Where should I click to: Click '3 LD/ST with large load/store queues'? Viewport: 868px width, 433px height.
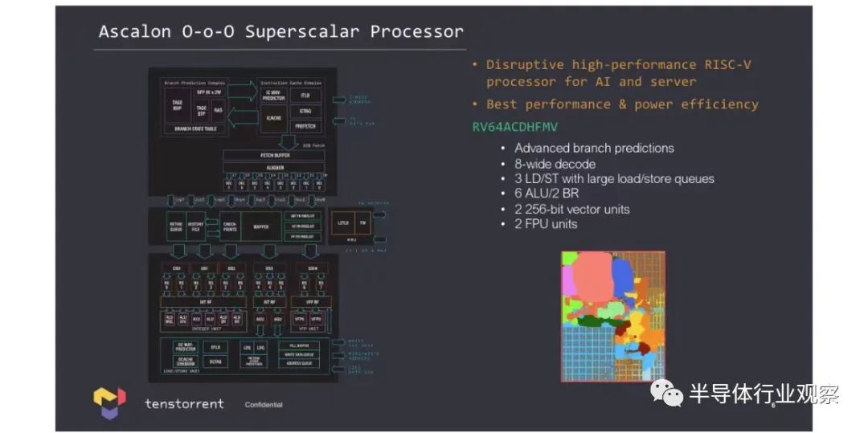[x=614, y=179]
